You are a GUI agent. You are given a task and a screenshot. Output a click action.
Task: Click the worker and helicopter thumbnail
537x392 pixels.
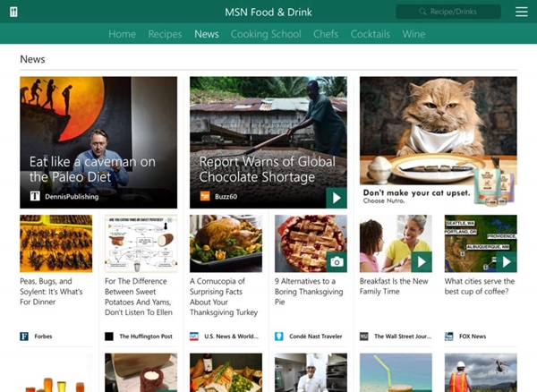(x=481, y=372)
